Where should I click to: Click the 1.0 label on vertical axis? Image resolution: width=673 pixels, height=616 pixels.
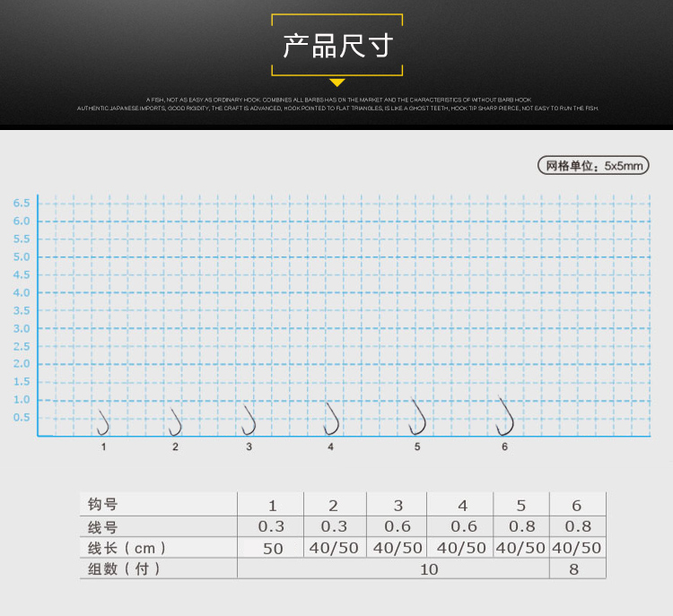pos(22,400)
